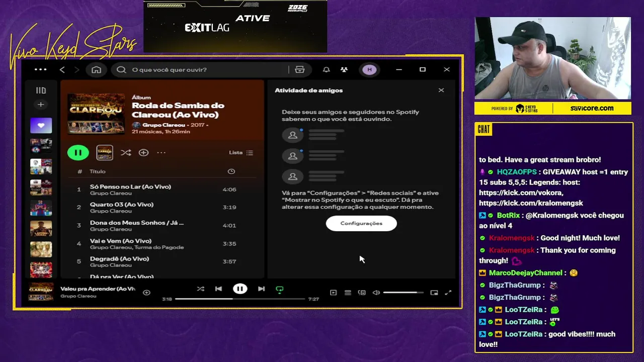
Task: Open the 'DANÇADA' playlist thumbnail in the sidebar
Action: tap(41, 270)
